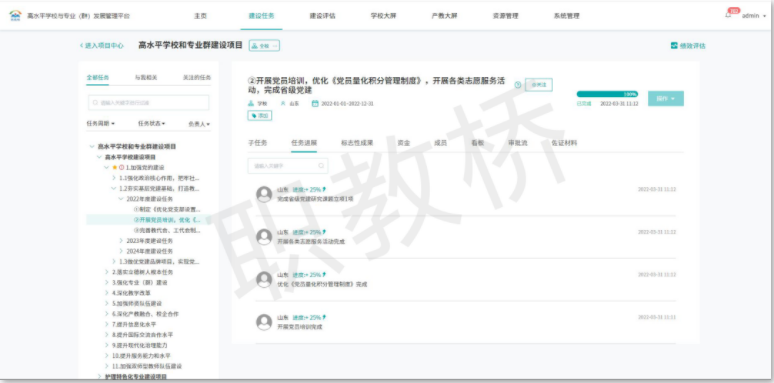This screenshot has width=774, height=383.
Task: Expand the 4.深化教学改革 node
Action: point(107,293)
